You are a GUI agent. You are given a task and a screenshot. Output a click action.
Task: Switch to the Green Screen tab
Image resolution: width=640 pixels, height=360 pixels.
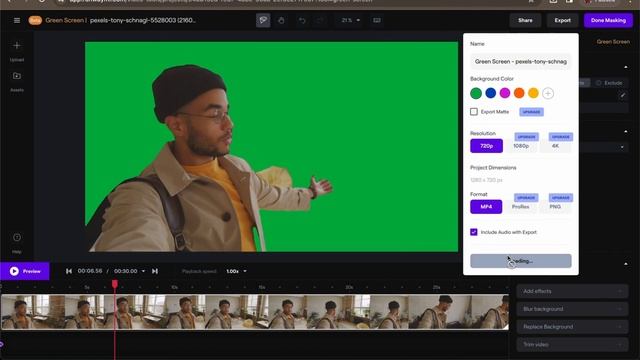613,42
